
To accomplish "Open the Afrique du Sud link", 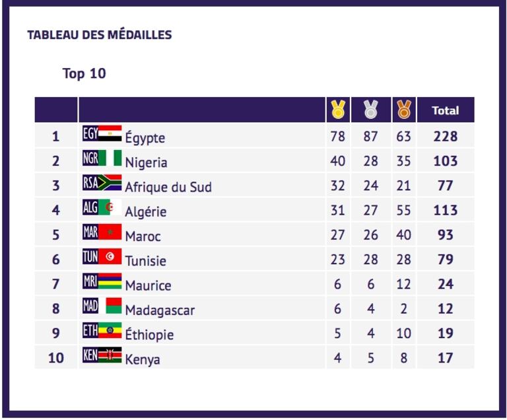I will (x=168, y=187).
